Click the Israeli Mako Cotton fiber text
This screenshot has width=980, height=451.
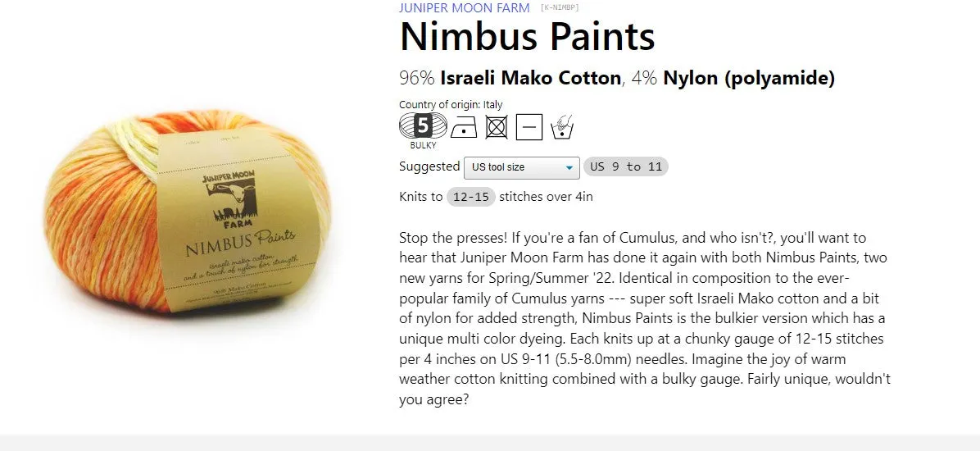click(x=530, y=78)
